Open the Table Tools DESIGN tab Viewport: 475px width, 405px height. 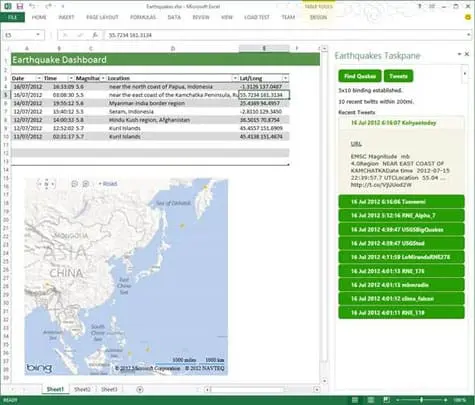click(318, 17)
